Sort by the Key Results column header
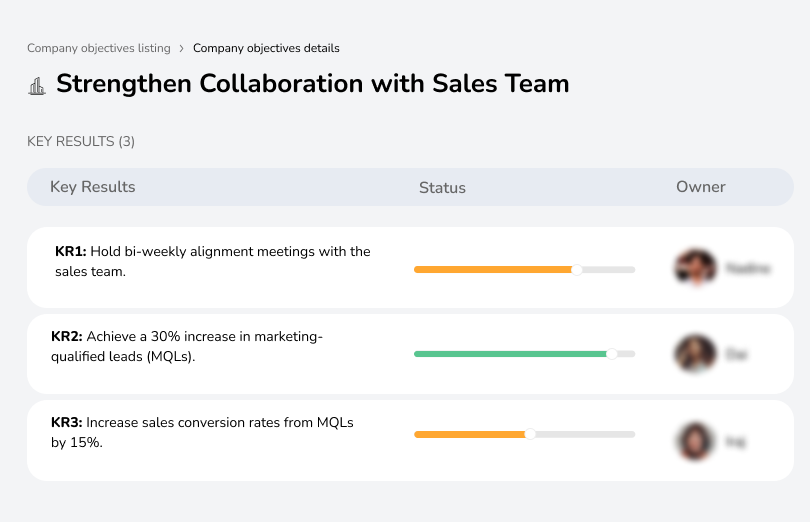The height and width of the screenshot is (522, 810). click(92, 187)
